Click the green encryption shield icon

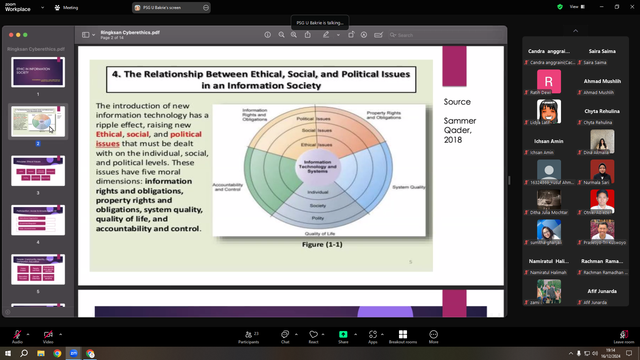pyautogui.click(x=560, y=7)
